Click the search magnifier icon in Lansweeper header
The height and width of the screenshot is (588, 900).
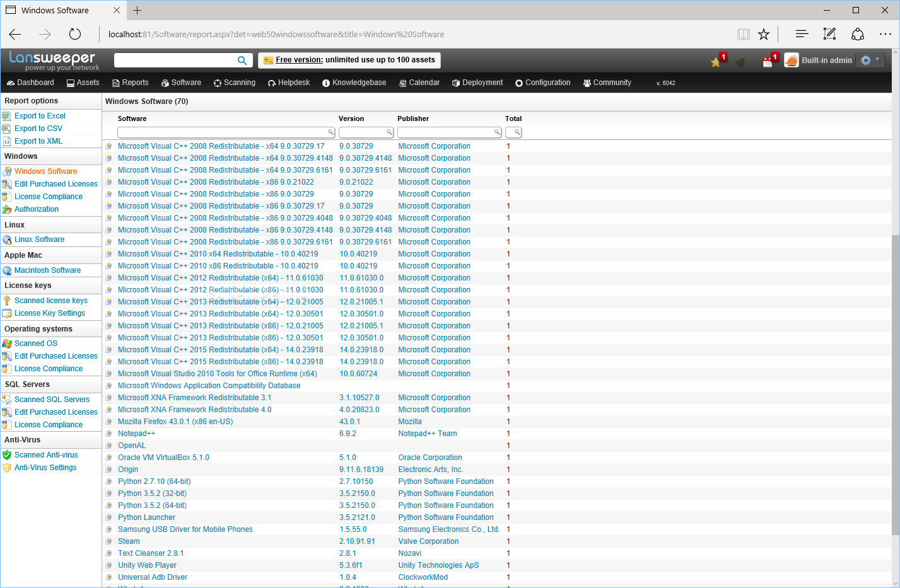click(242, 61)
